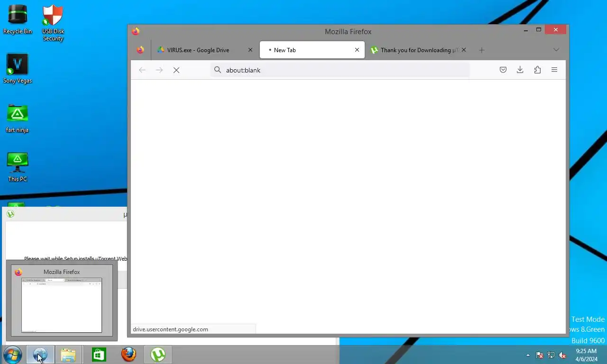Open Save to Pocket button
The width and height of the screenshot is (607, 364).
[503, 70]
